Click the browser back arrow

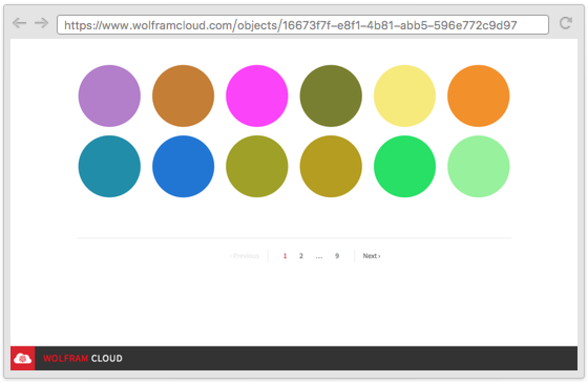[19, 23]
